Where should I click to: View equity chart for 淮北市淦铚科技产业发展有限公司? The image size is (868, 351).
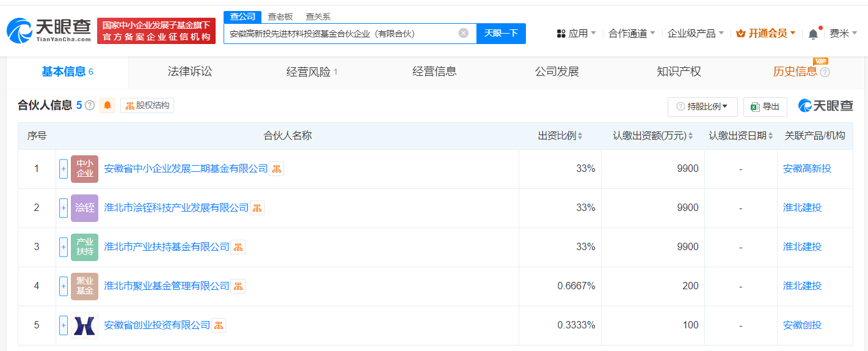(x=257, y=208)
